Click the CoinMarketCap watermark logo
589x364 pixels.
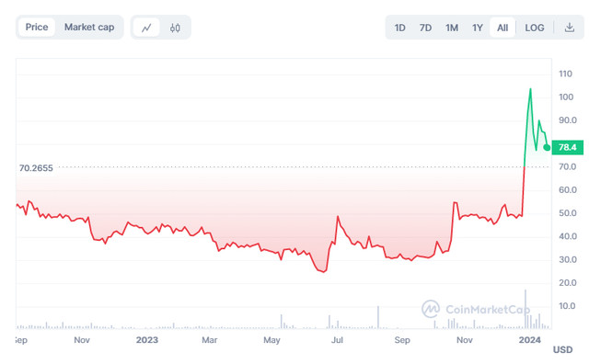475,309
